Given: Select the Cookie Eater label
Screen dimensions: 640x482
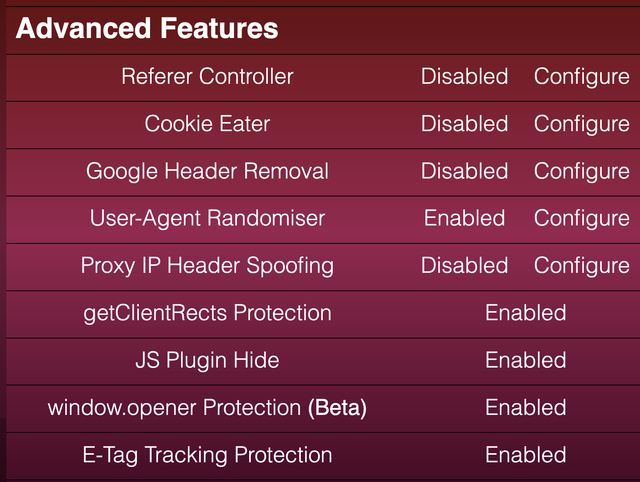Looking at the screenshot, I should click(x=207, y=124).
